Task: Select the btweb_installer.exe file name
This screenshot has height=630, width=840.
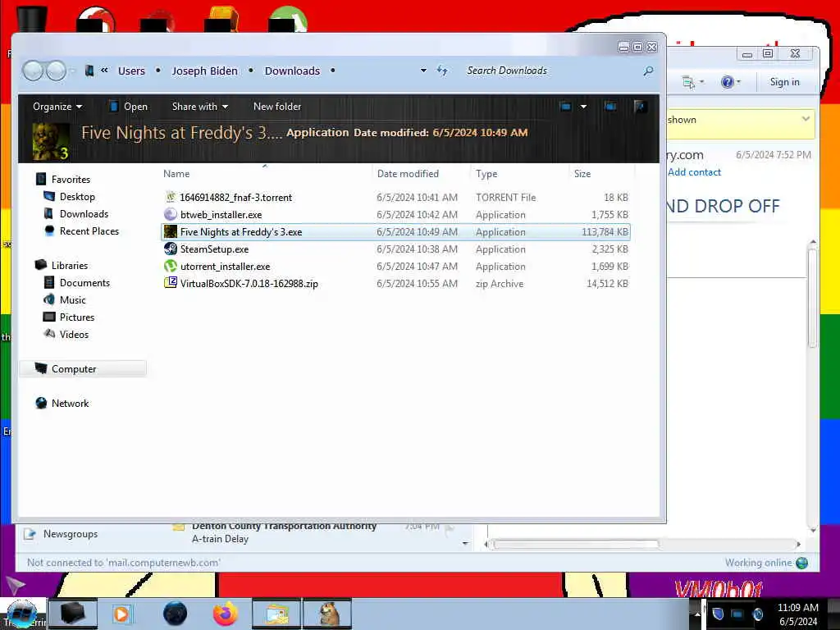Action: pyautogui.click(x=221, y=214)
